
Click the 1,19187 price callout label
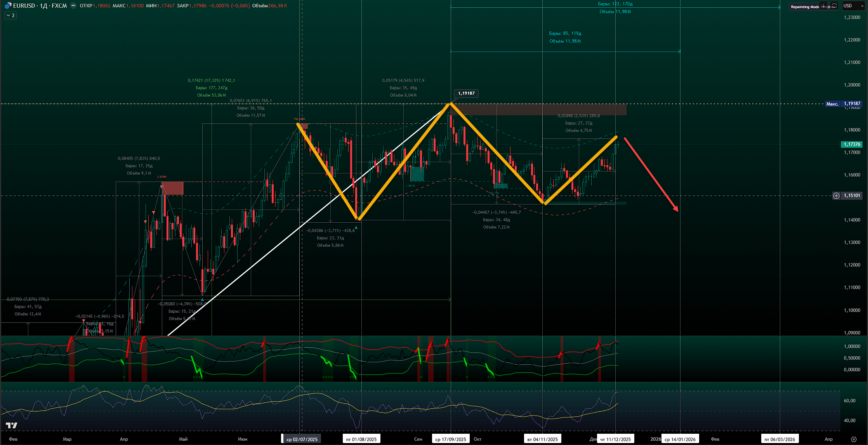466,93
